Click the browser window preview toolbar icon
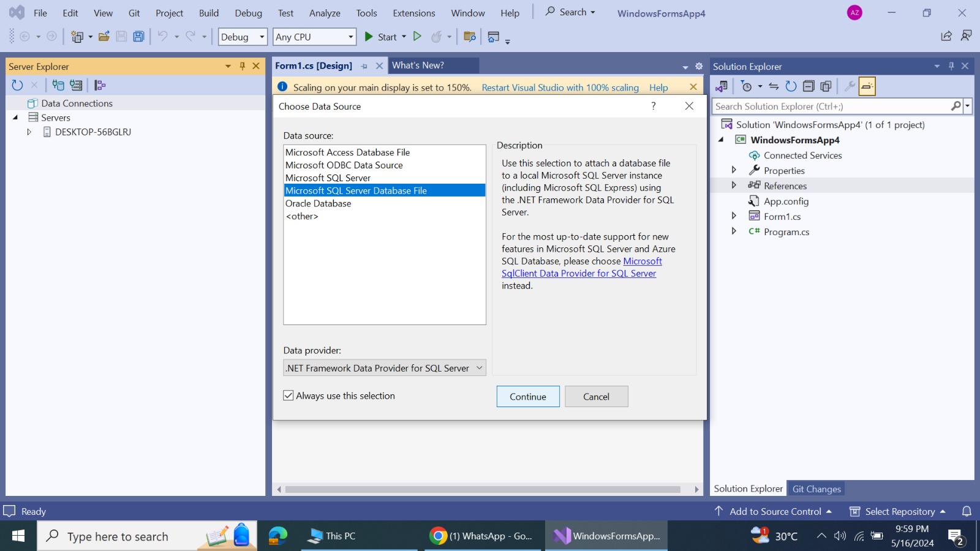Image resolution: width=980 pixels, height=551 pixels. click(494, 37)
